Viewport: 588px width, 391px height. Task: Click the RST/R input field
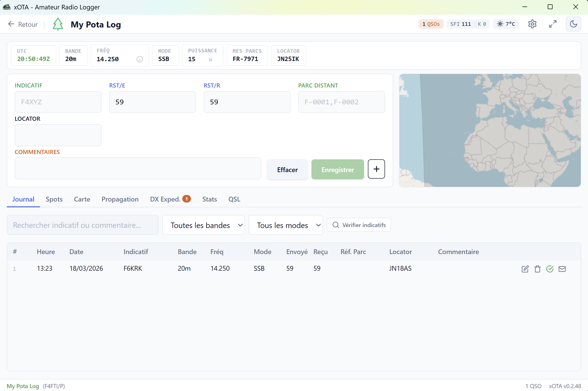(x=247, y=102)
